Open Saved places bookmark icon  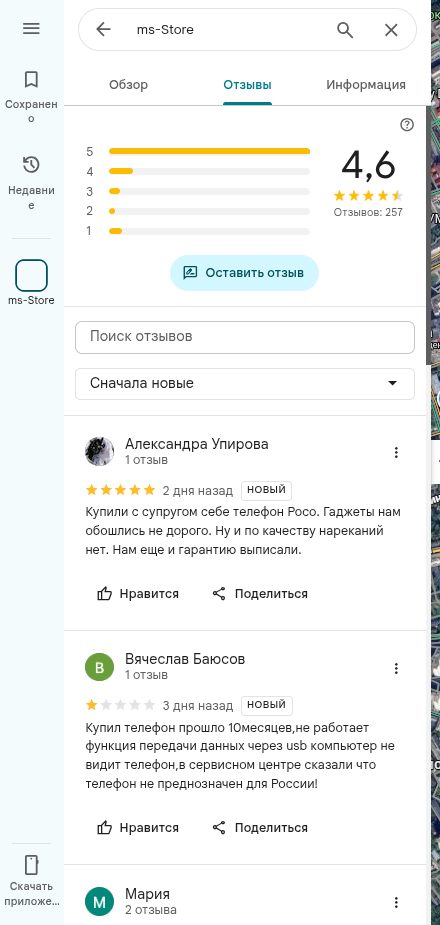31,79
